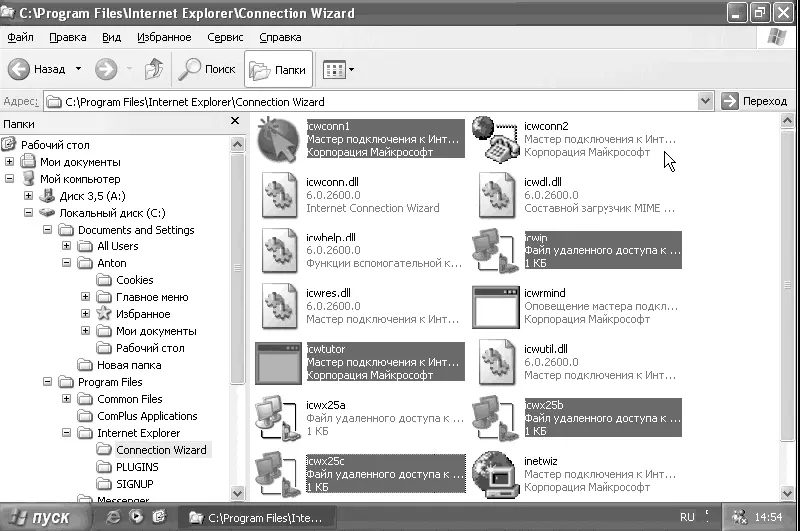
Task: Click the Back (Назад) arrow icon
Action: pos(19,69)
